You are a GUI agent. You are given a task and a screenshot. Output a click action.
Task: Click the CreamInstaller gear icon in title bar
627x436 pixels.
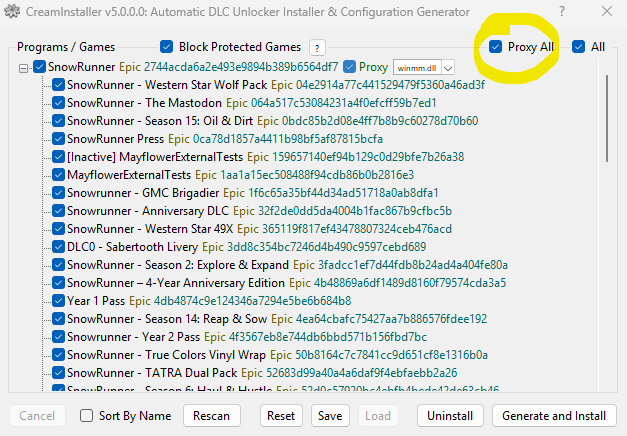click(x=12, y=11)
